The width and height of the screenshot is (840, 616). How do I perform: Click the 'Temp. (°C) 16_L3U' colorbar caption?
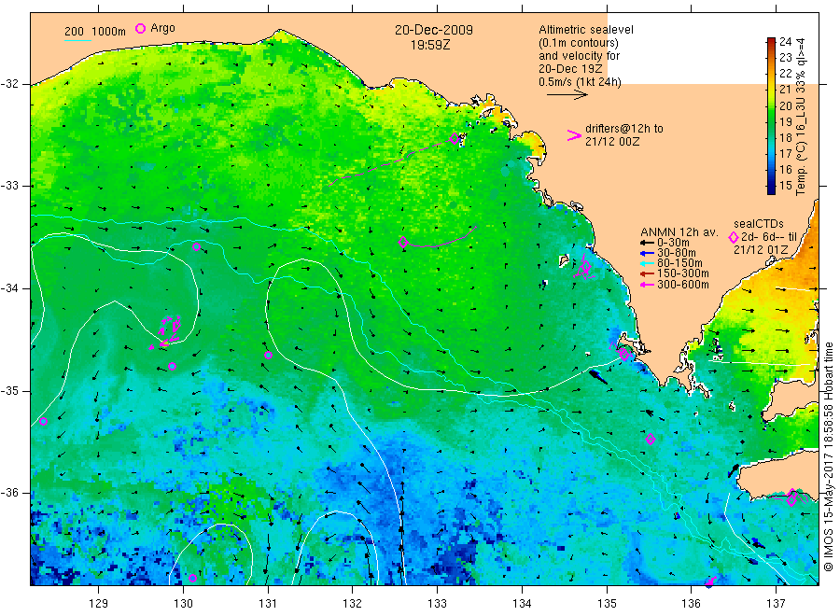pyautogui.click(x=801, y=146)
